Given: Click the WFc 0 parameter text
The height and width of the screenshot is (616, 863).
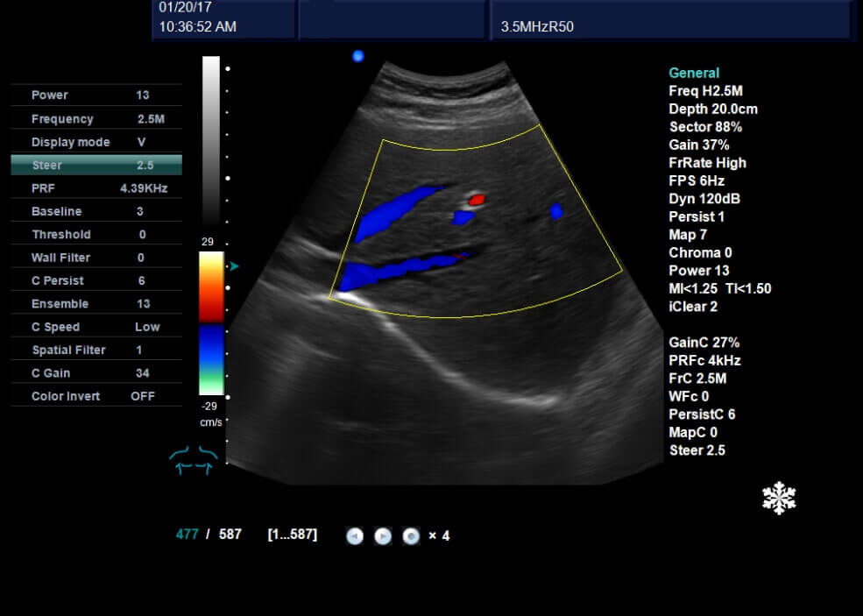Looking at the screenshot, I should tap(689, 396).
